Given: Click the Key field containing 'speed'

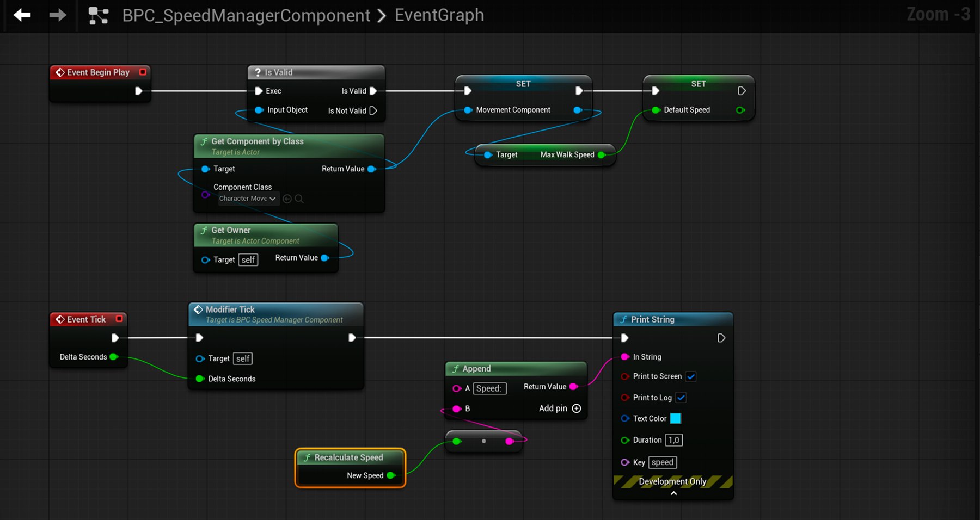Looking at the screenshot, I should point(663,462).
